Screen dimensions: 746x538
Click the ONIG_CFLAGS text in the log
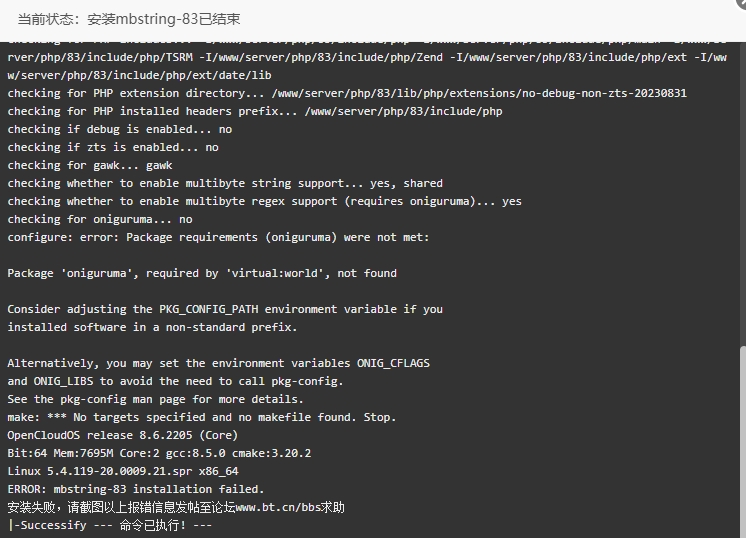(x=393, y=363)
